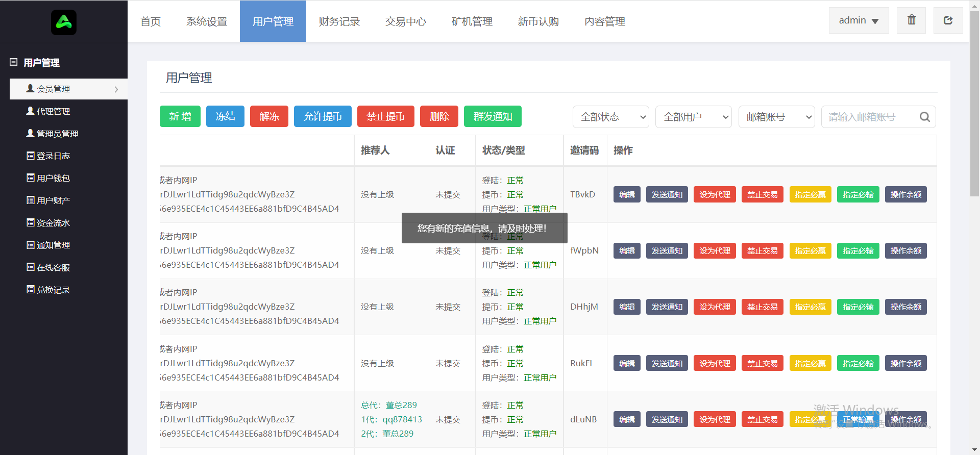This screenshot has width=980, height=455.
Task: Click the red 删除 button
Action: (x=439, y=116)
